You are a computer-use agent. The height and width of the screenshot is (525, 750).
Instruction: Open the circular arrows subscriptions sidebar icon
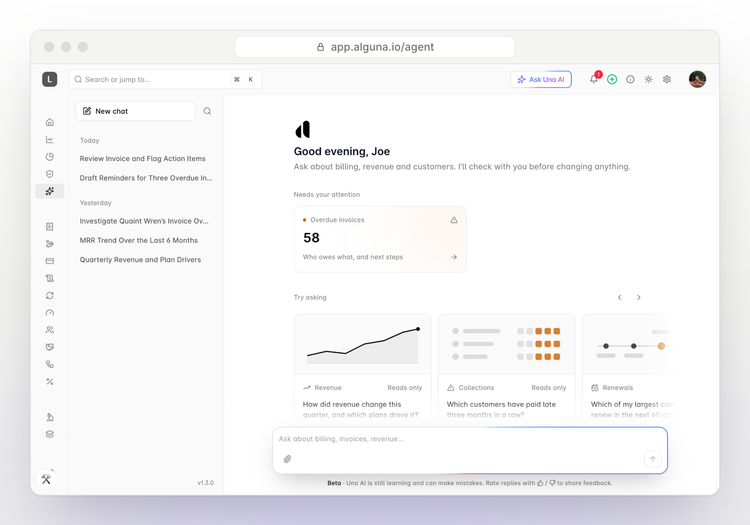tap(50, 295)
